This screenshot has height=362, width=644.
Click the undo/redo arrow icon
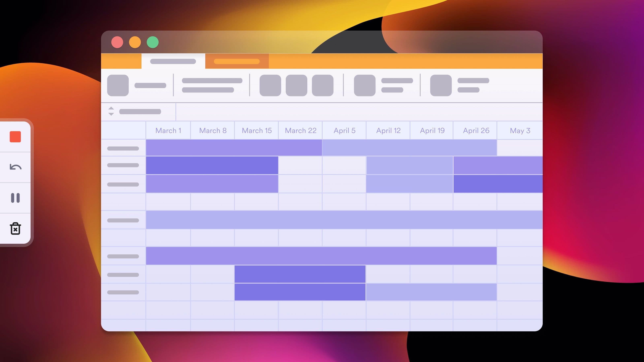pos(15,167)
